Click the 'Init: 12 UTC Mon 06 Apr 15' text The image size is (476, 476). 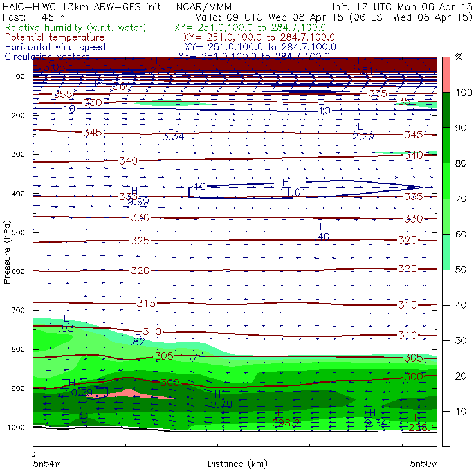tap(402, 6)
